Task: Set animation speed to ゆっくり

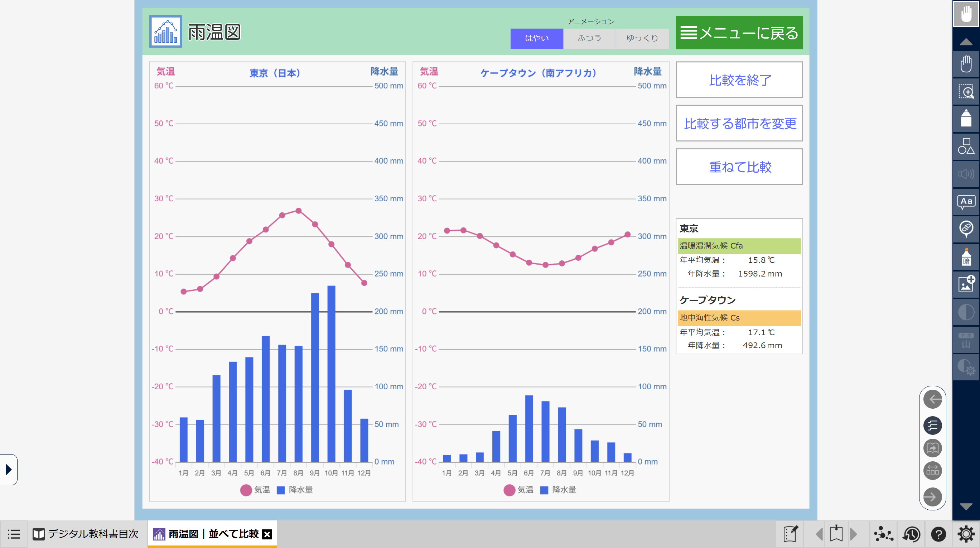Action: click(x=642, y=38)
